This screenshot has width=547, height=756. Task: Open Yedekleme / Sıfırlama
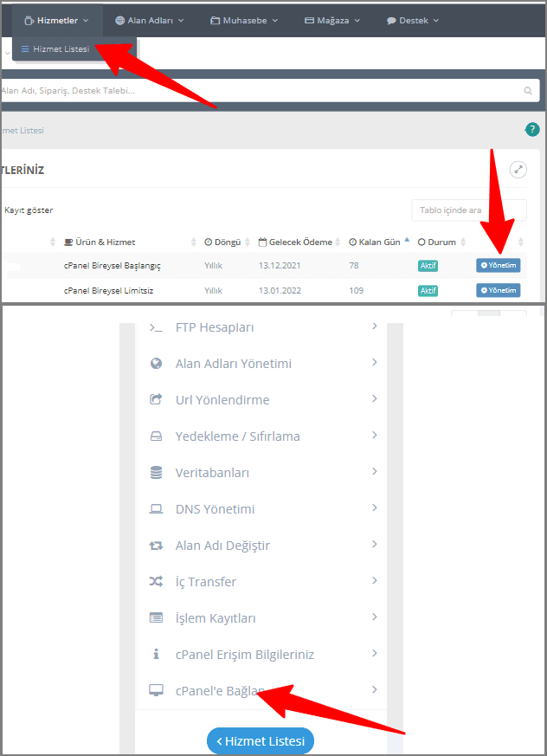pyautogui.click(x=261, y=436)
